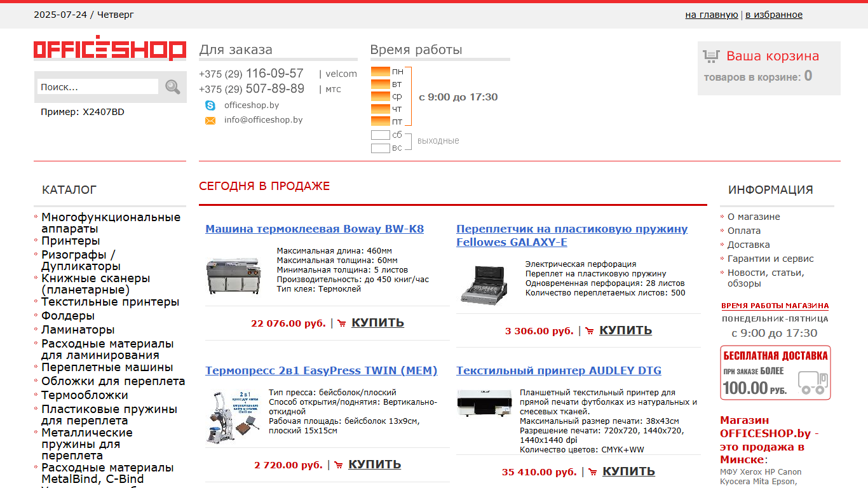Click the info@officeshop.by email address
868x488 pixels.
(x=264, y=120)
